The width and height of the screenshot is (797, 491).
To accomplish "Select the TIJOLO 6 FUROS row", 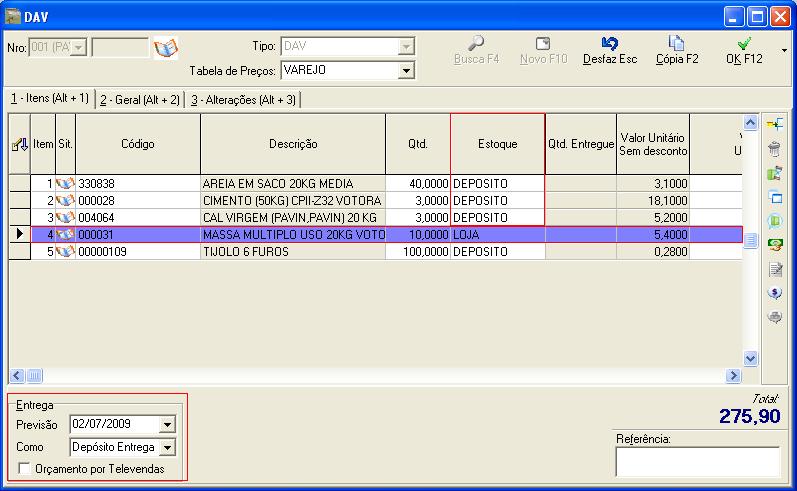I will point(290,252).
